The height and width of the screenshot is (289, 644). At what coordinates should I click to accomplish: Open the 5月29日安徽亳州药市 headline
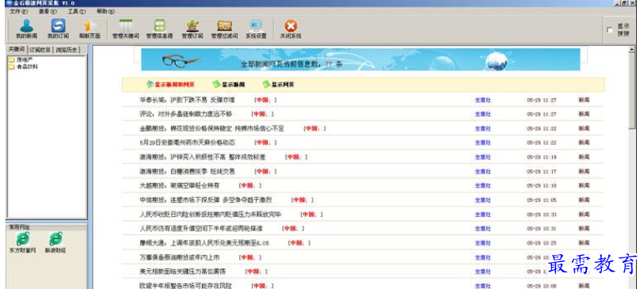coord(187,143)
